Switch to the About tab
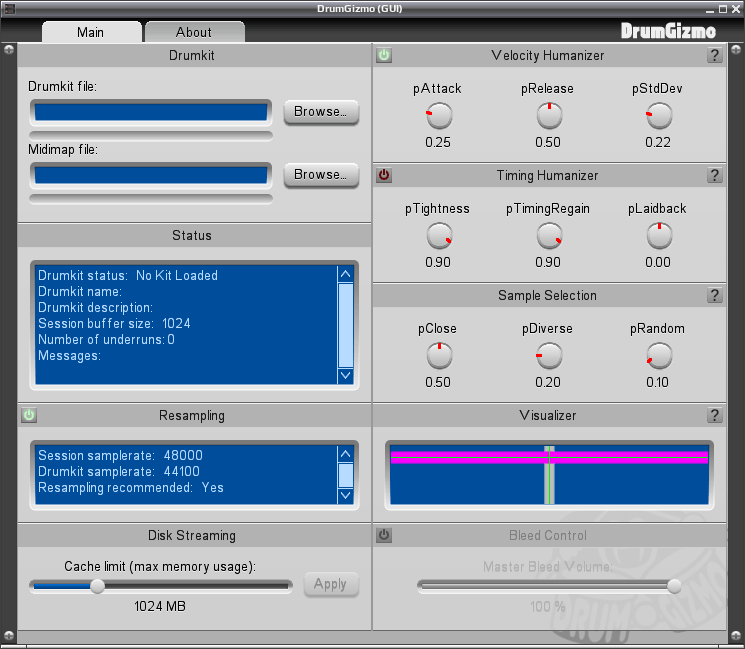Screen dimensions: 745x649 194,32
